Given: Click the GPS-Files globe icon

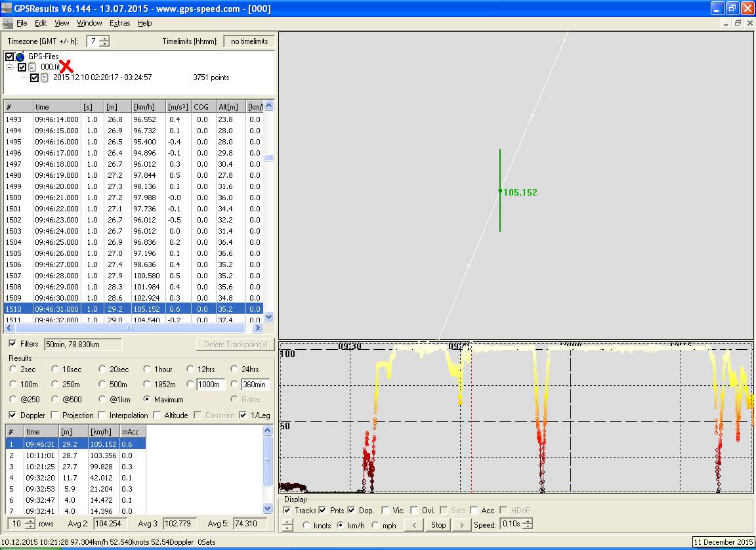Looking at the screenshot, I should [20, 57].
